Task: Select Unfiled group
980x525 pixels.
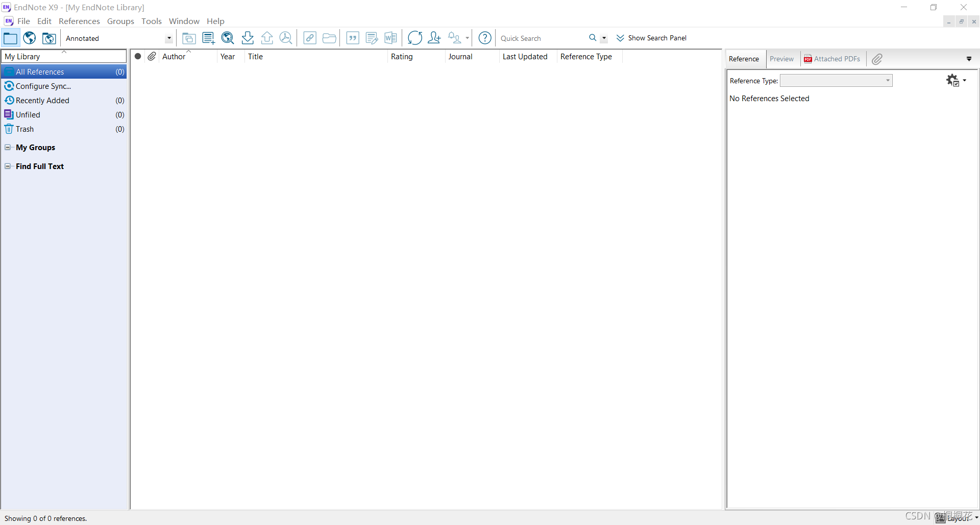Action: (x=64, y=115)
